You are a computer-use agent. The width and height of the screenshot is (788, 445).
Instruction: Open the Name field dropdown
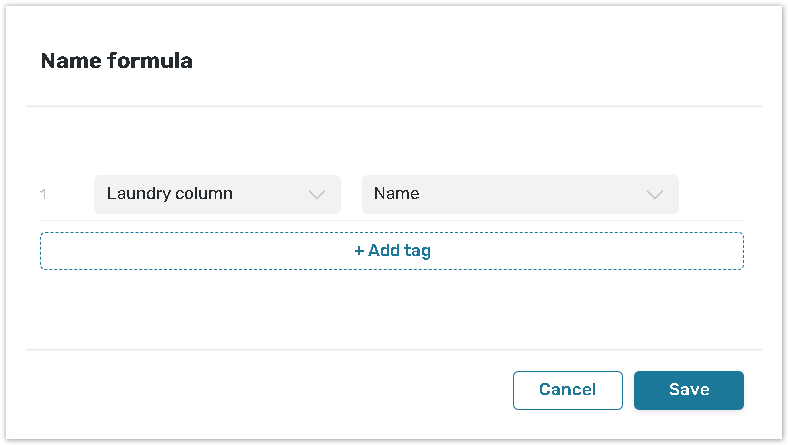520,194
